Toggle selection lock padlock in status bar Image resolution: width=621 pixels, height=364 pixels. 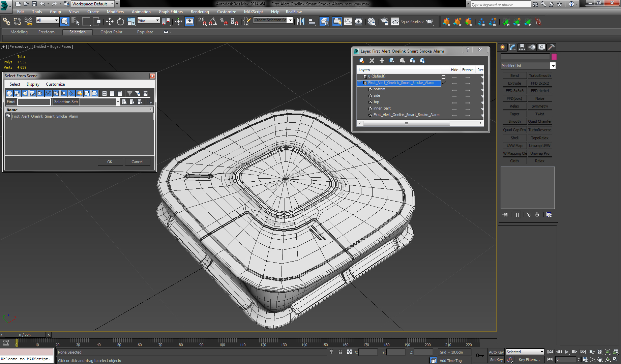pyautogui.click(x=340, y=352)
